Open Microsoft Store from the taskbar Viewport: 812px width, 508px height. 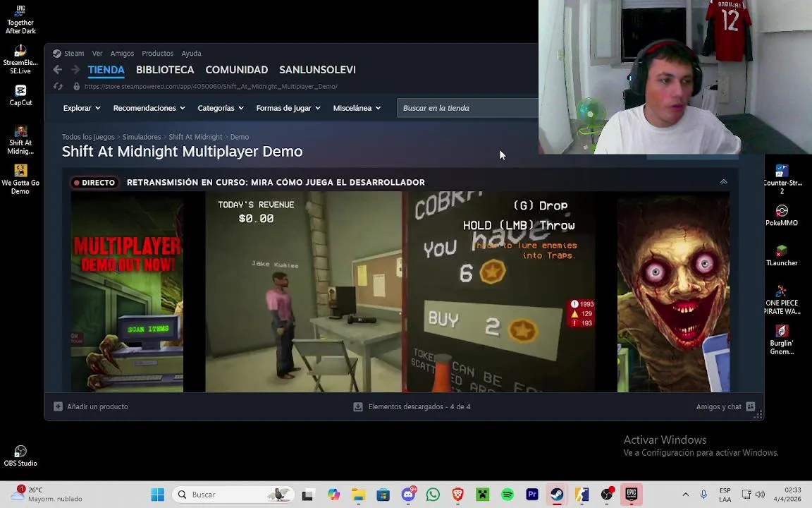pos(383,495)
